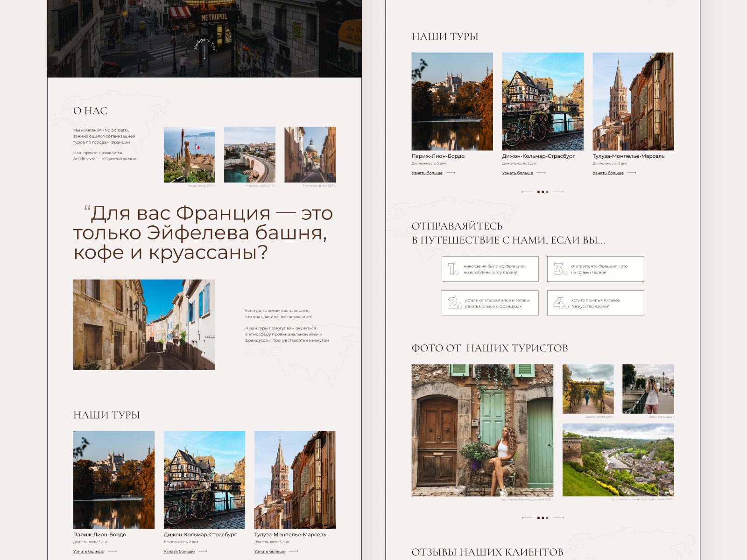747x560 pixels.
Task: Click previous arrow in right page tours carousel
Action: pyautogui.click(x=527, y=192)
